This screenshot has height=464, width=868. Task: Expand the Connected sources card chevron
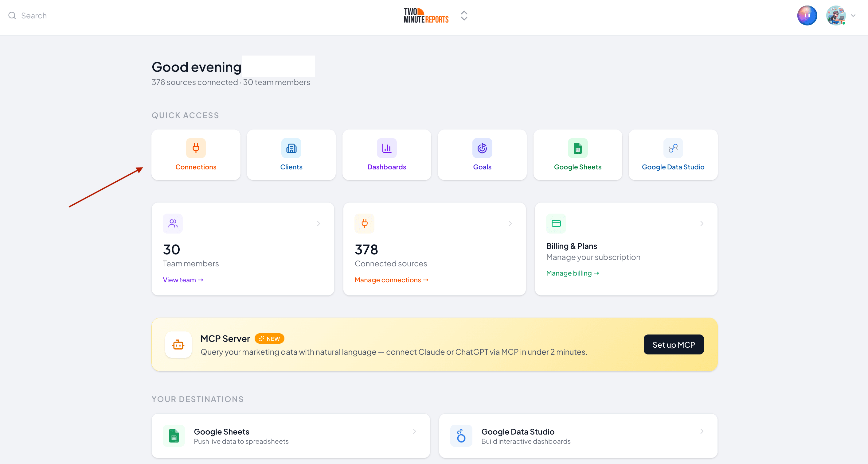click(x=510, y=224)
